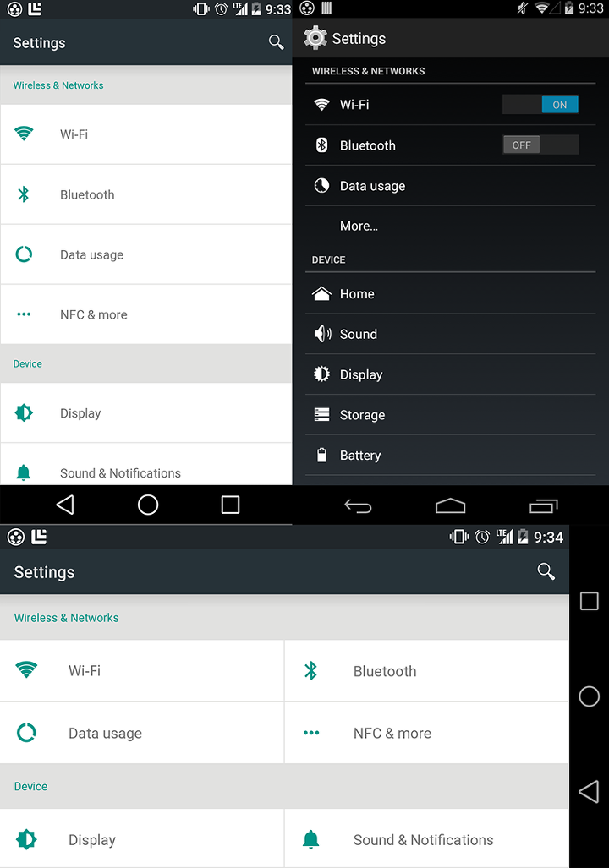Tap Display brightness icon in top-left light screen
The image size is (609, 868).
pos(24,413)
